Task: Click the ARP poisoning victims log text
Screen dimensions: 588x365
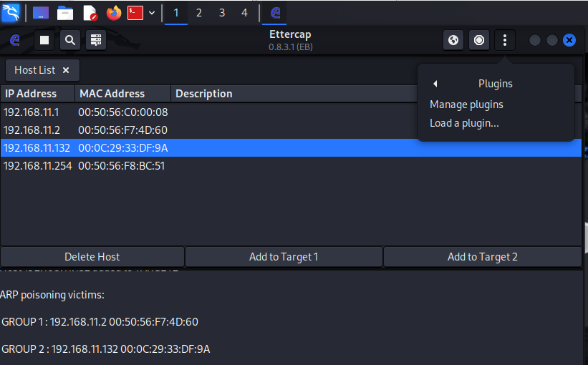Action: click(x=52, y=295)
